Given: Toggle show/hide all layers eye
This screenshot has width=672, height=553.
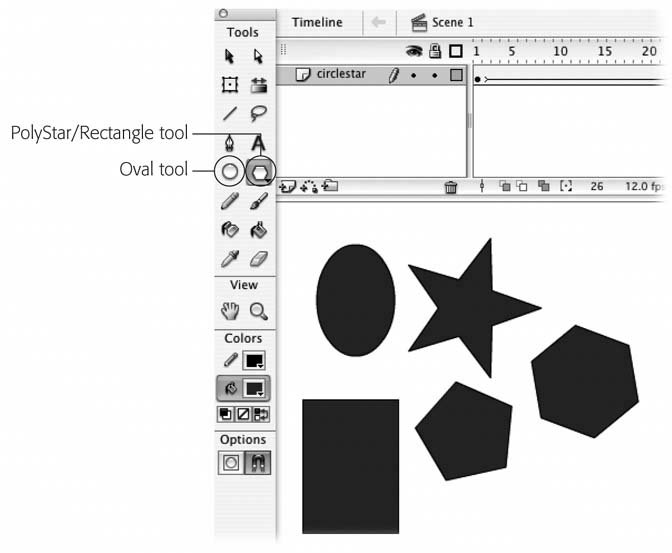Looking at the screenshot, I should [414, 51].
